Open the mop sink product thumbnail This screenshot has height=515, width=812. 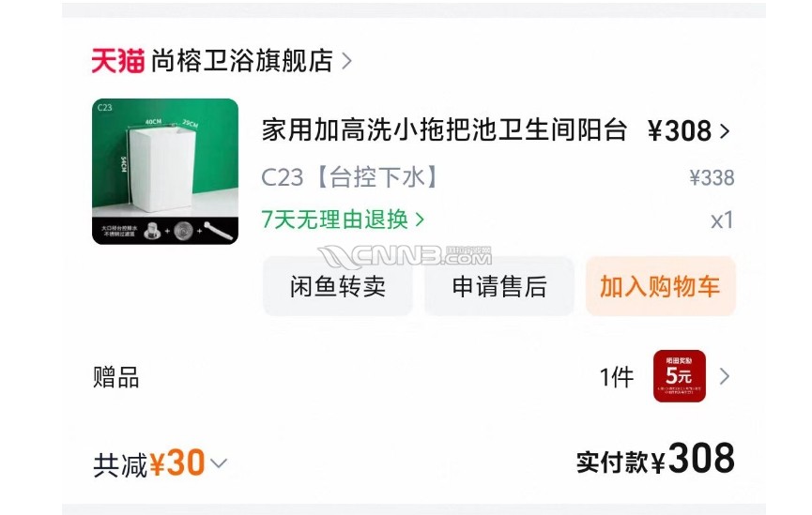(x=165, y=172)
